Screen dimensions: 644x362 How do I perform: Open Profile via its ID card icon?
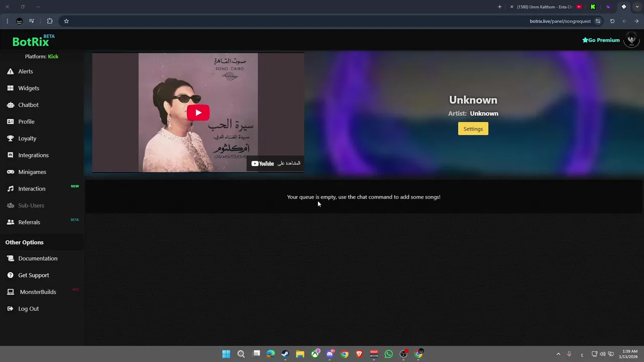(x=10, y=122)
